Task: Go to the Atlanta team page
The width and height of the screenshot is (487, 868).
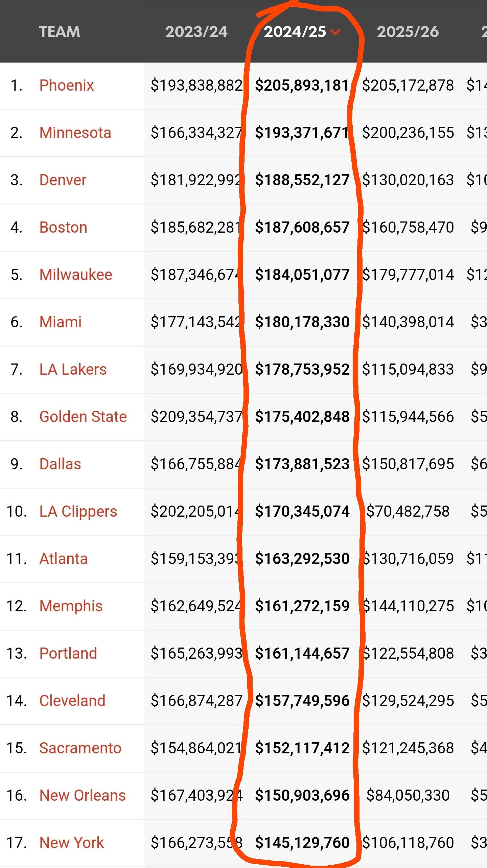Action: [63, 559]
